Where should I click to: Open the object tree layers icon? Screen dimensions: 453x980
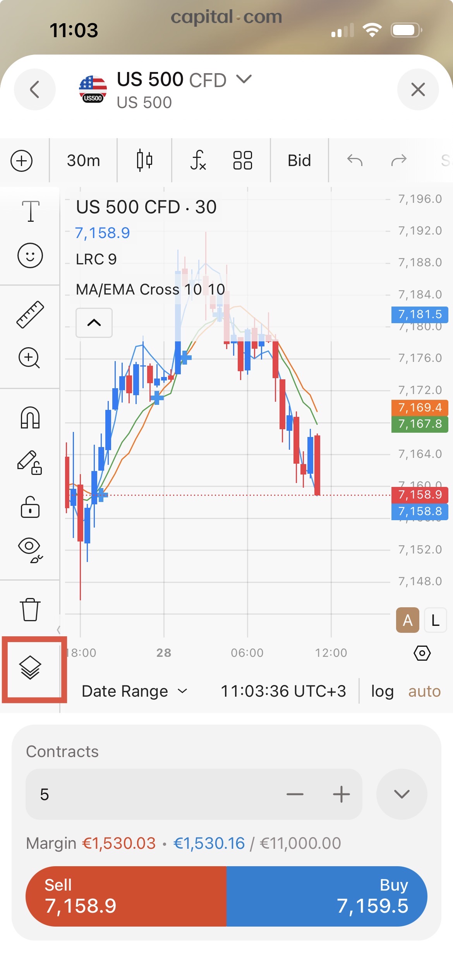click(x=30, y=668)
